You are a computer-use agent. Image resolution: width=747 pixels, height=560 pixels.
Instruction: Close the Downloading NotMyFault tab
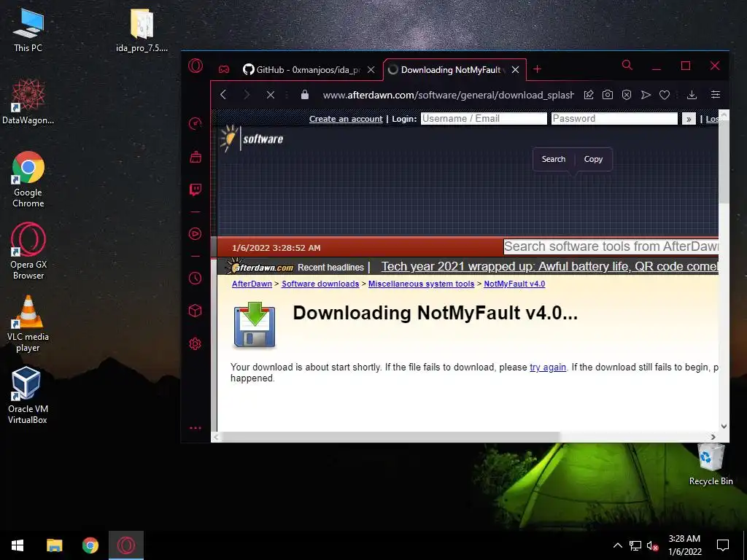pos(516,70)
